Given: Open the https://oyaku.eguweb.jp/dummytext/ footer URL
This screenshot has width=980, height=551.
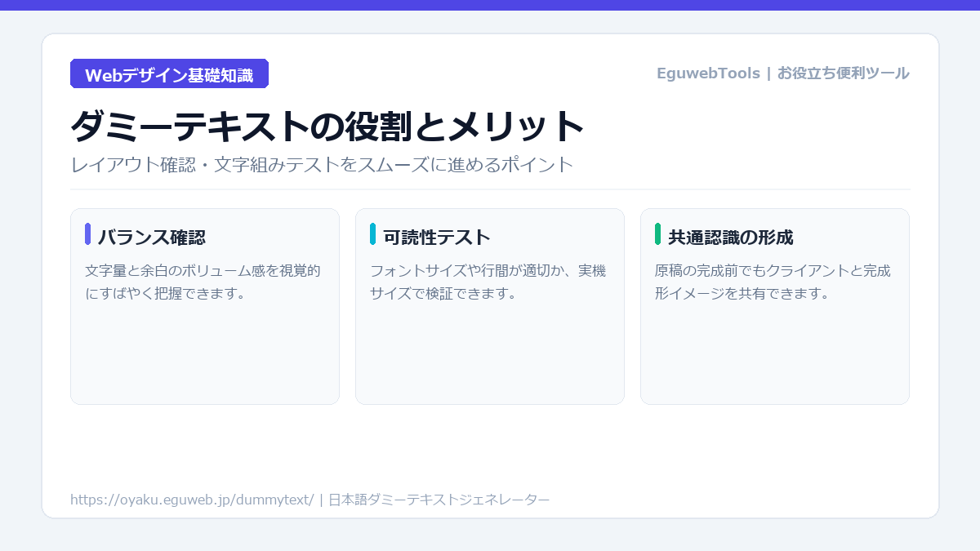Looking at the screenshot, I should point(192,500).
